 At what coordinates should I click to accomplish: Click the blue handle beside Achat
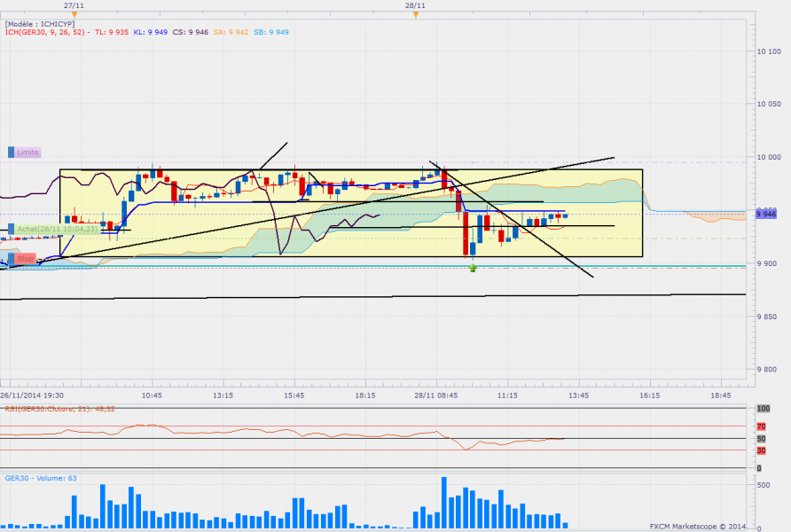pos(12,229)
